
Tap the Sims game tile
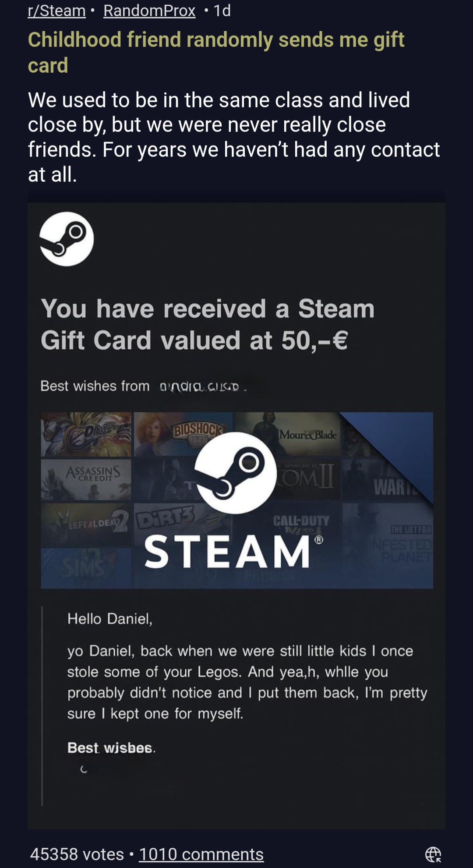86,567
